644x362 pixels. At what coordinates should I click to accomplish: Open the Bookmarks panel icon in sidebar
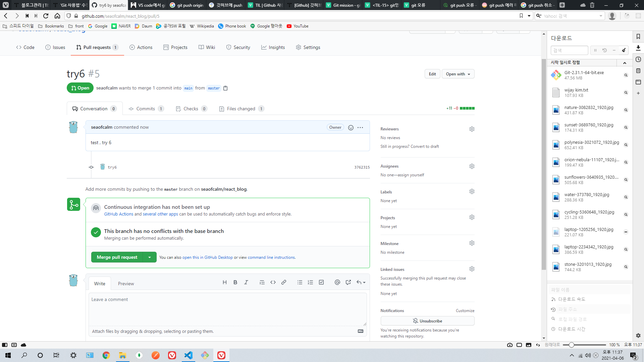[x=638, y=37]
